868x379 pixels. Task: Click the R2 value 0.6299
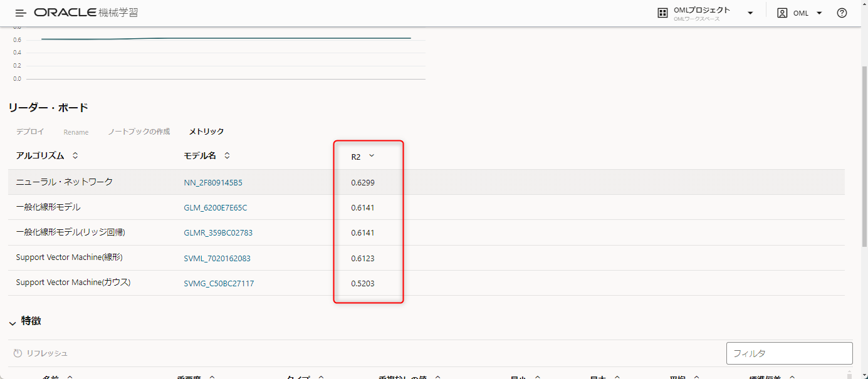click(x=363, y=183)
